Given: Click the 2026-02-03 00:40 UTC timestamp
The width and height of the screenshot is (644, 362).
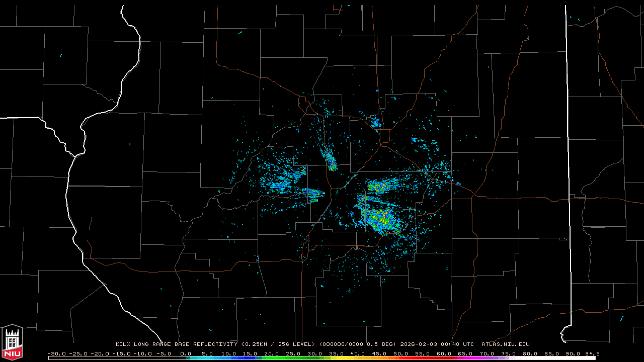Looking at the screenshot, I should pyautogui.click(x=437, y=344).
